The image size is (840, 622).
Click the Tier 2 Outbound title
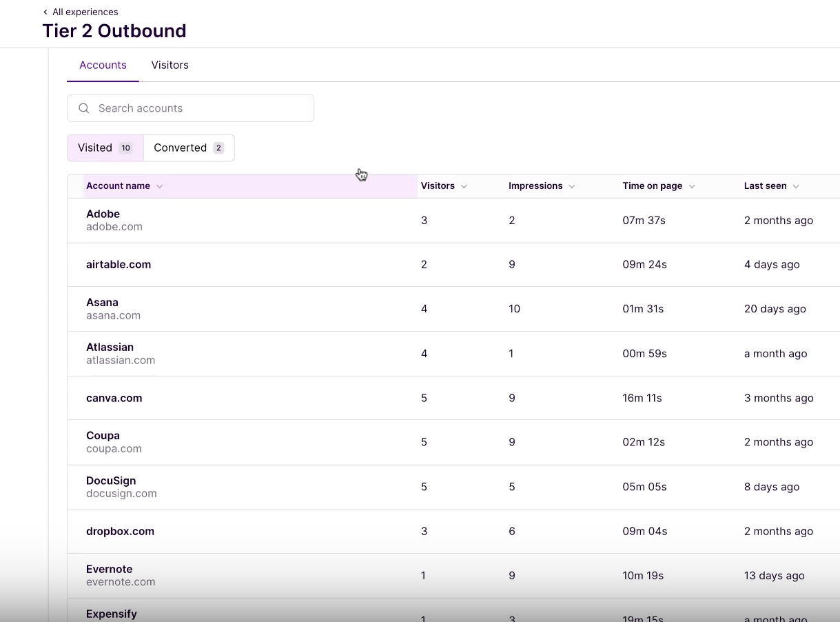[114, 31]
